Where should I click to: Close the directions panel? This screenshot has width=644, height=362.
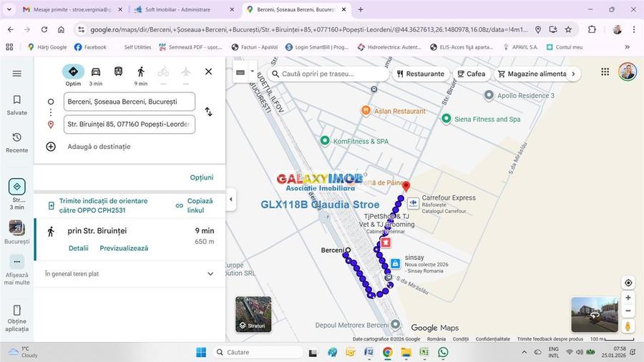click(208, 72)
